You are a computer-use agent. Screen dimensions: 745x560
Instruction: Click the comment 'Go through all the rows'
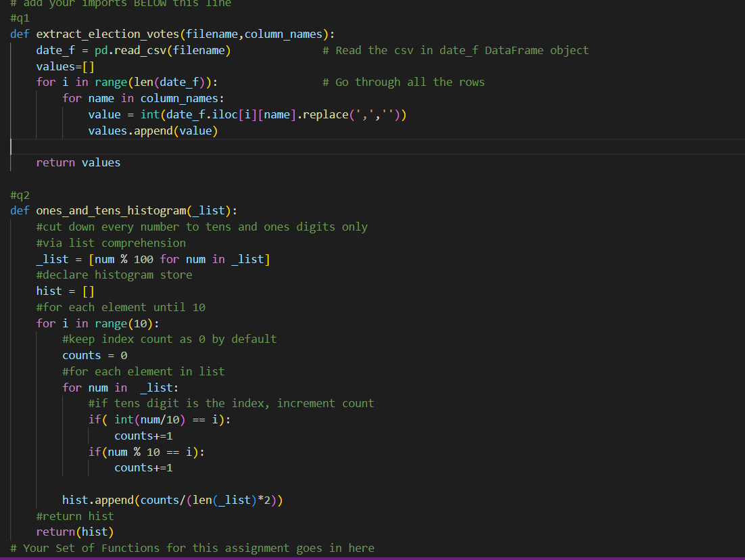tap(404, 83)
